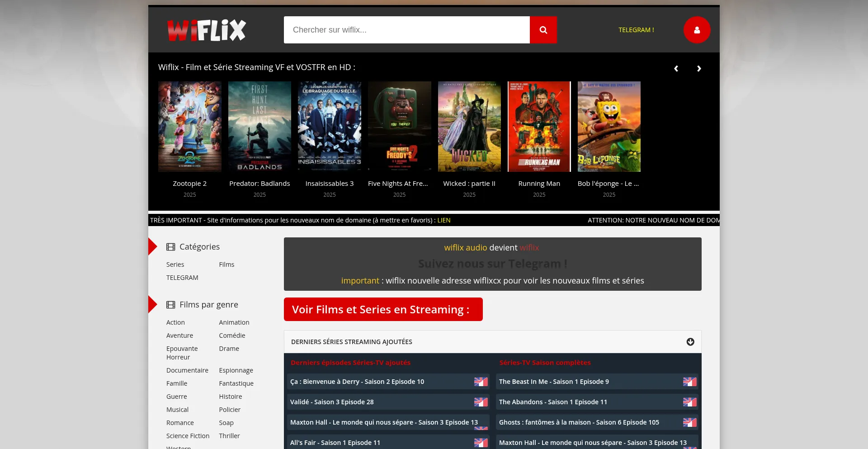Select the Documentaire genre
The height and width of the screenshot is (449, 868).
(187, 370)
